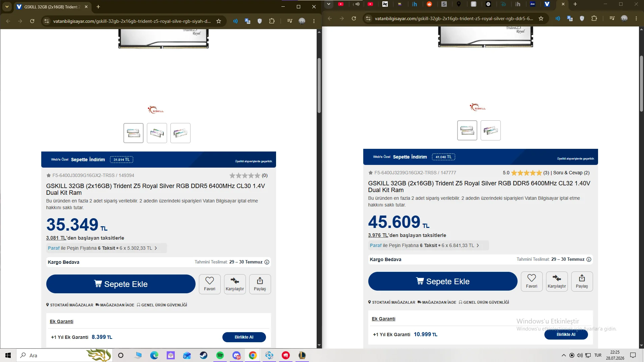View site information in left window address bar
644x362 pixels.
tap(47, 21)
